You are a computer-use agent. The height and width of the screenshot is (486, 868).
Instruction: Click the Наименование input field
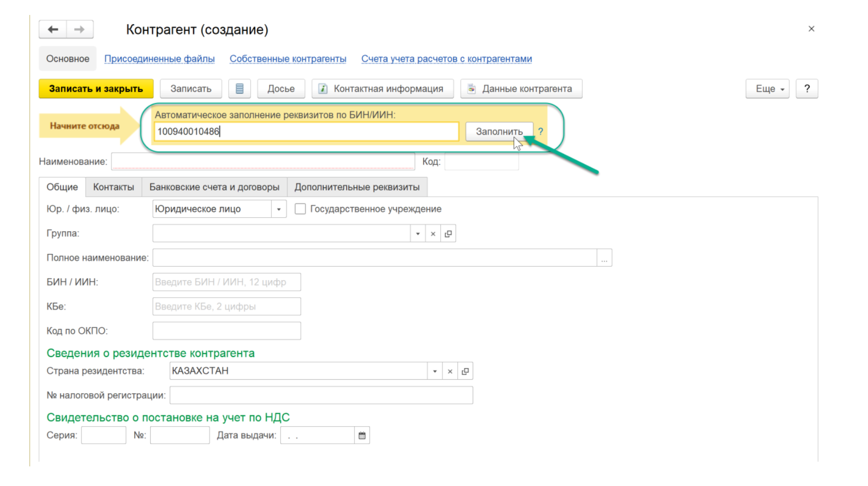click(263, 161)
